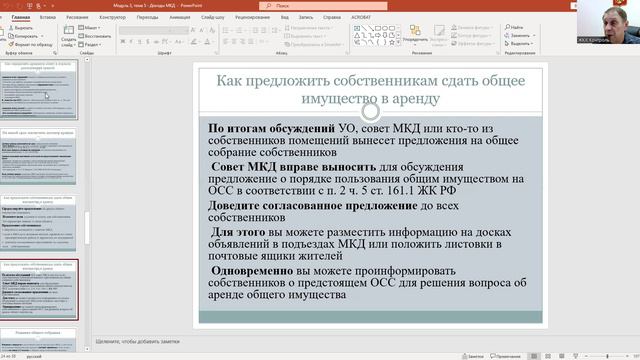Click the Вырезать (Cut) command
Screen dimensions: 640x360
[x=21, y=28]
